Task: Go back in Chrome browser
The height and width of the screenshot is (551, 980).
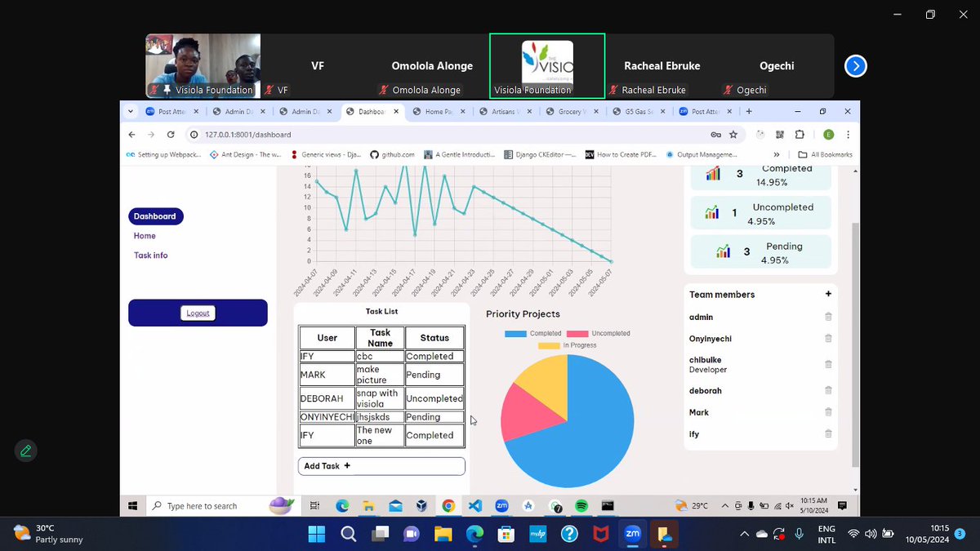Action: 132,135
